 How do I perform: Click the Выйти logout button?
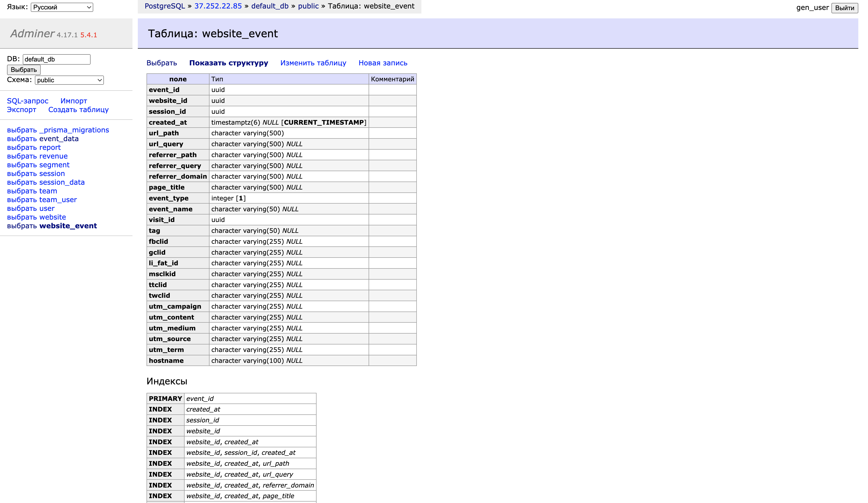pyautogui.click(x=844, y=8)
